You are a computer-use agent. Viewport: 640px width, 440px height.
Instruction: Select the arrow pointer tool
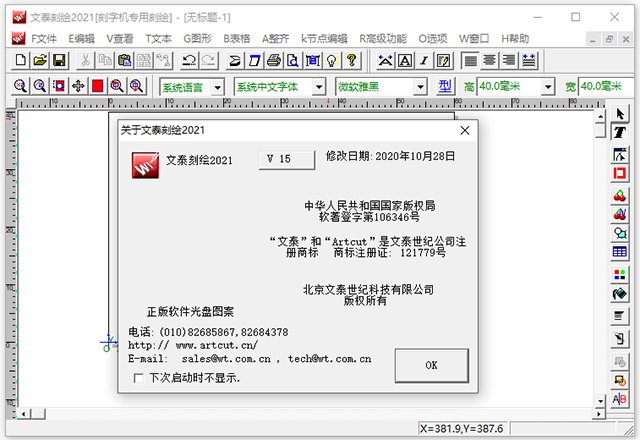coord(620,114)
